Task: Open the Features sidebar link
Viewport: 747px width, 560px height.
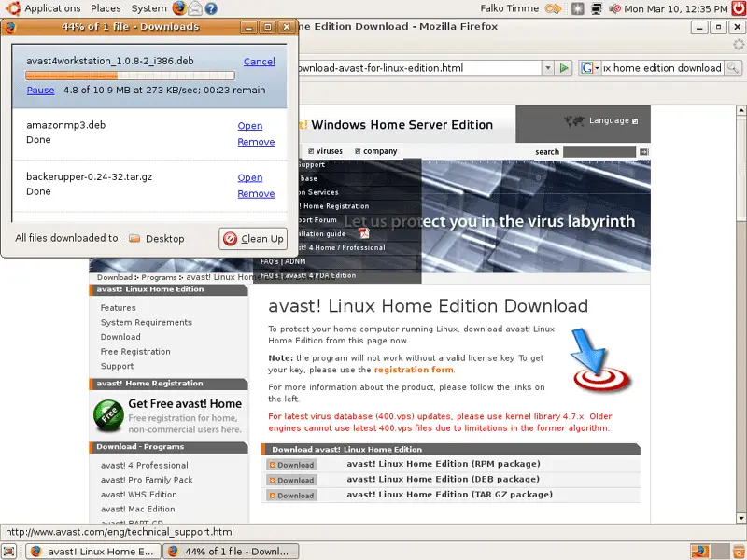Action: [x=119, y=308]
